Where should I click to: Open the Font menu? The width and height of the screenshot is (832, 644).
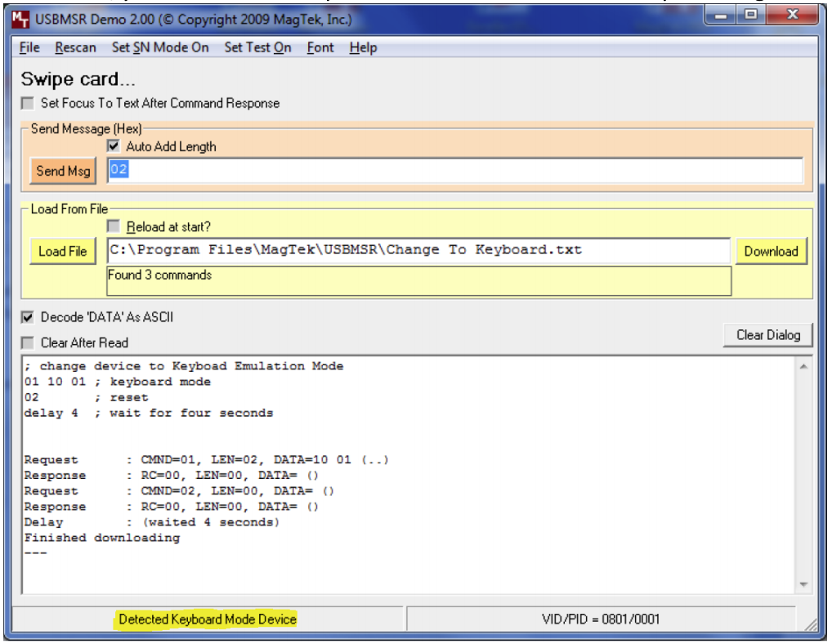click(320, 47)
